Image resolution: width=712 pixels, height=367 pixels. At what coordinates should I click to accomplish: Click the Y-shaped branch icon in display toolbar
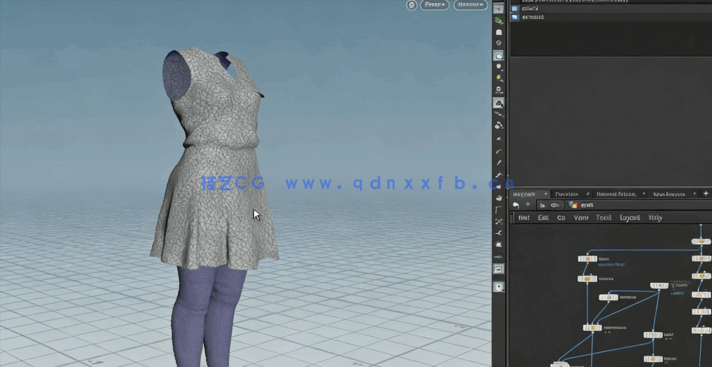pyautogui.click(x=499, y=233)
